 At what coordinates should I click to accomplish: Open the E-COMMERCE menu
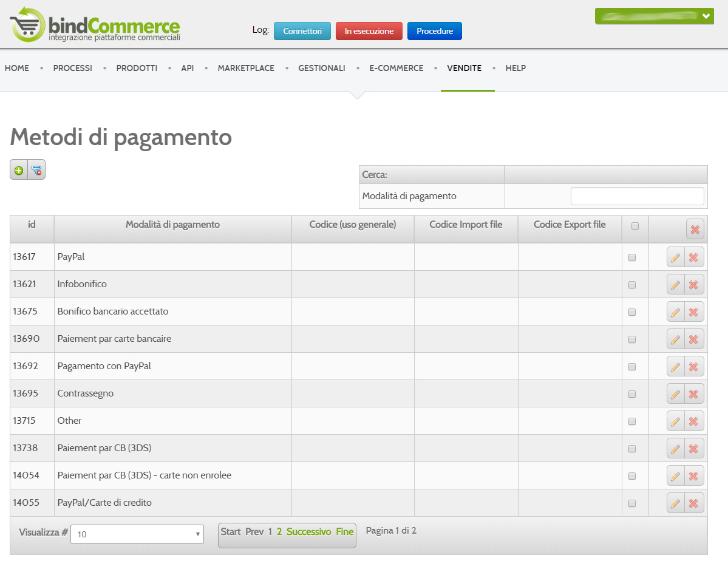coord(396,68)
